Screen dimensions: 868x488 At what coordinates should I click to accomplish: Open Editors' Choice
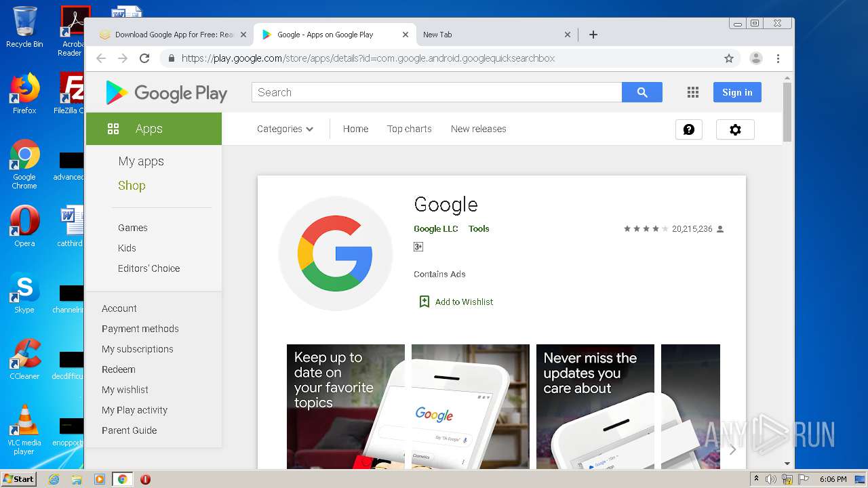tap(149, 268)
